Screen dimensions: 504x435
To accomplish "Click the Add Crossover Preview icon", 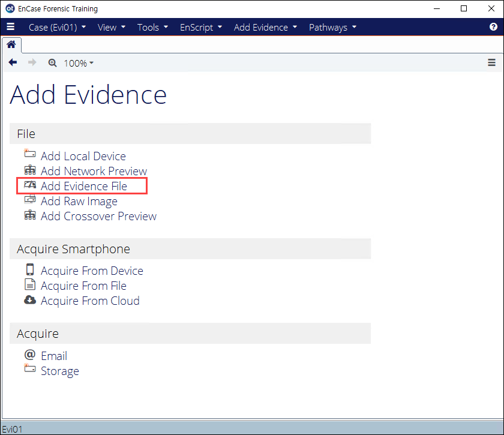I will click(x=30, y=214).
